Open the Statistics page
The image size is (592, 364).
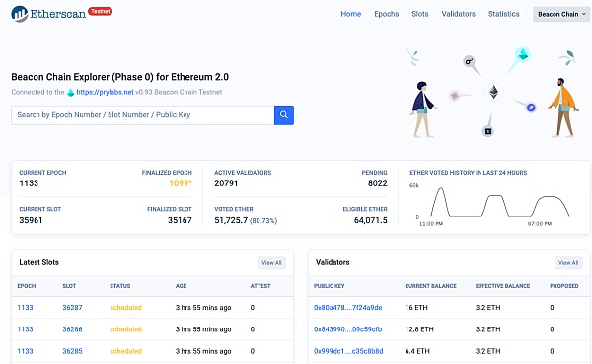click(x=503, y=14)
